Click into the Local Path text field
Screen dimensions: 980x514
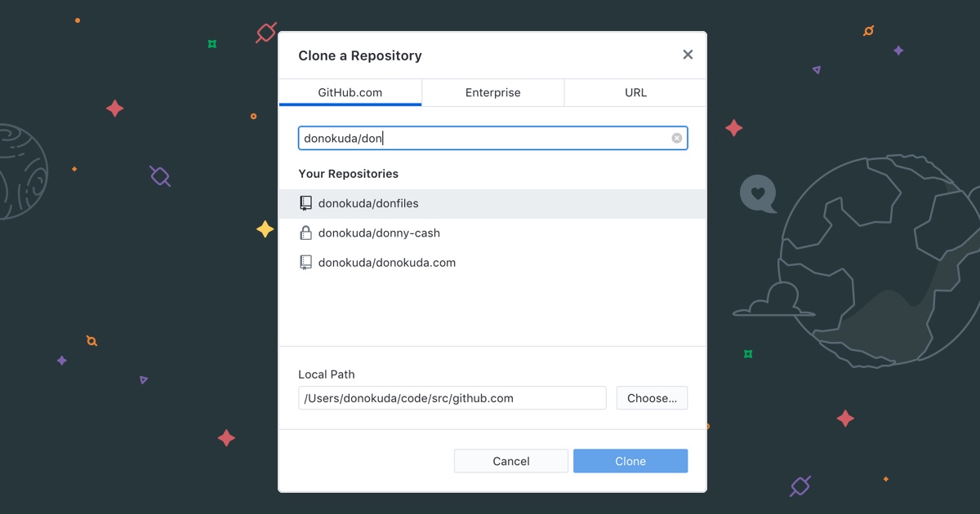(452, 398)
